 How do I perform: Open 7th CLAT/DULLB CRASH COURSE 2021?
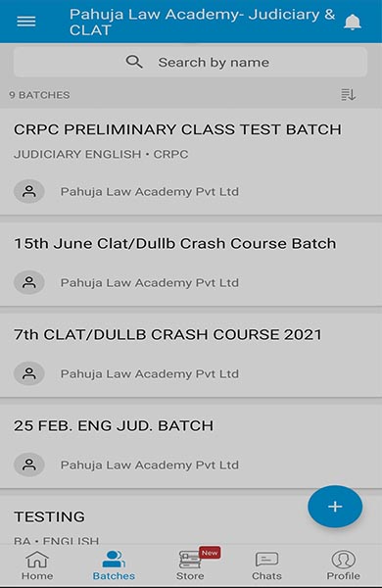(191, 356)
